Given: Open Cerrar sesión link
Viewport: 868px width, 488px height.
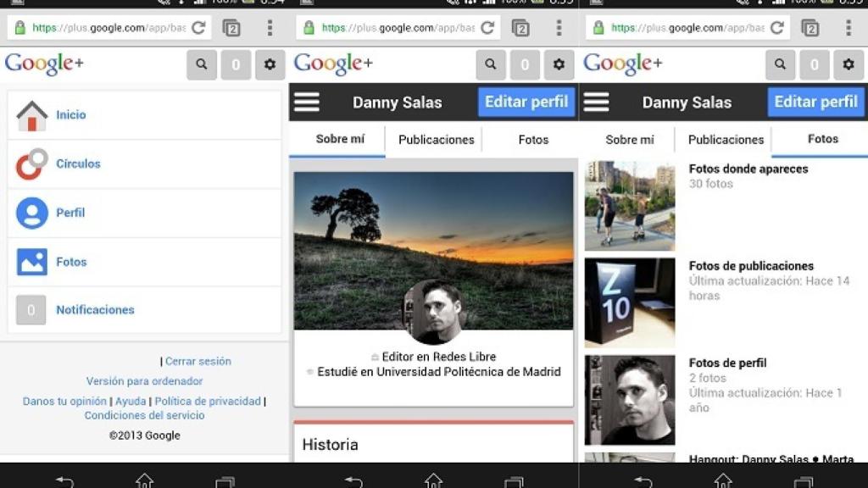Looking at the screenshot, I should pos(200,361).
